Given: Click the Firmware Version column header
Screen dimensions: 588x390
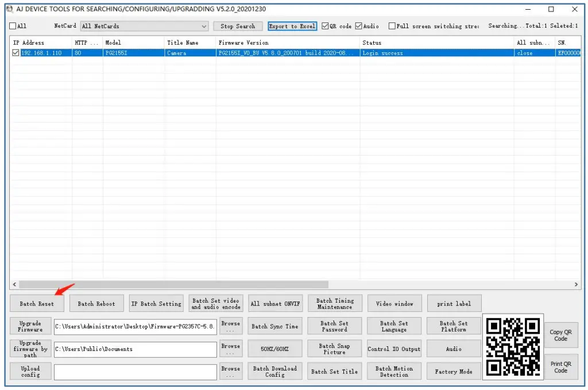Looking at the screenshot, I should click(x=288, y=43).
